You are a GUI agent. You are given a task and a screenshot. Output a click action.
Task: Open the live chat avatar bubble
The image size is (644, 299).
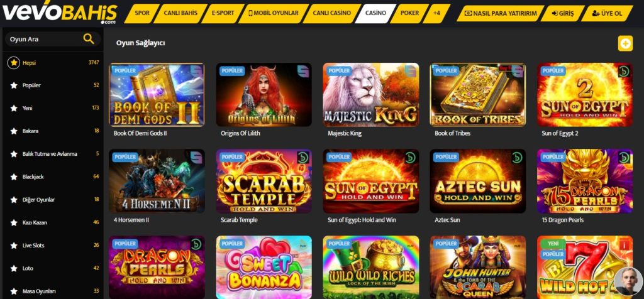(628, 281)
